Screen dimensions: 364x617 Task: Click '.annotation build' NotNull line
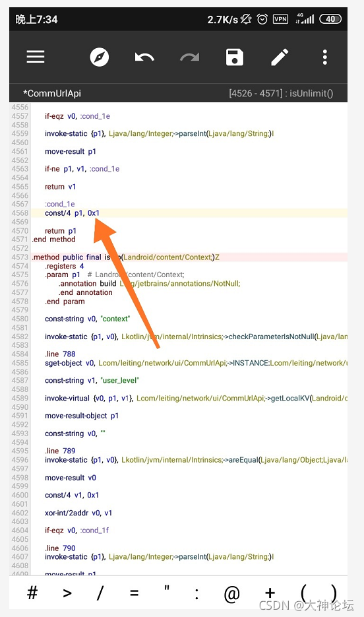150,283
